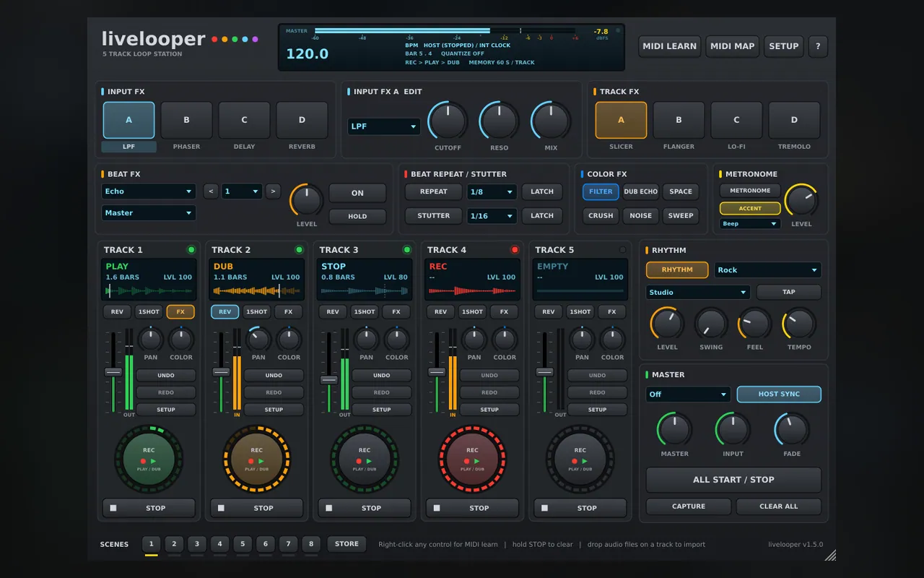Toggle the FILTER color effect
This screenshot has height=578, width=924.
pos(601,191)
